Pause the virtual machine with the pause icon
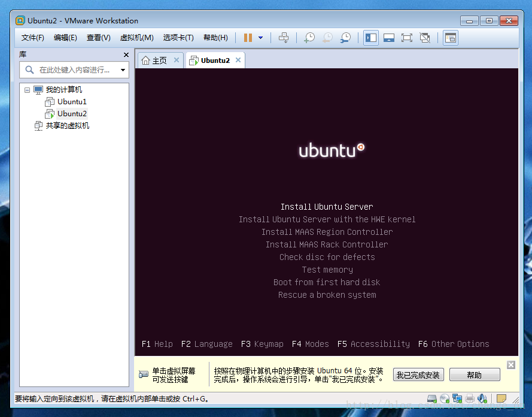 pos(248,38)
